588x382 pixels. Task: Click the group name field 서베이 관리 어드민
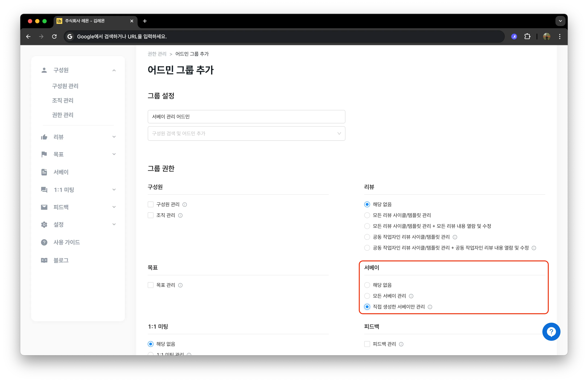[x=246, y=117]
